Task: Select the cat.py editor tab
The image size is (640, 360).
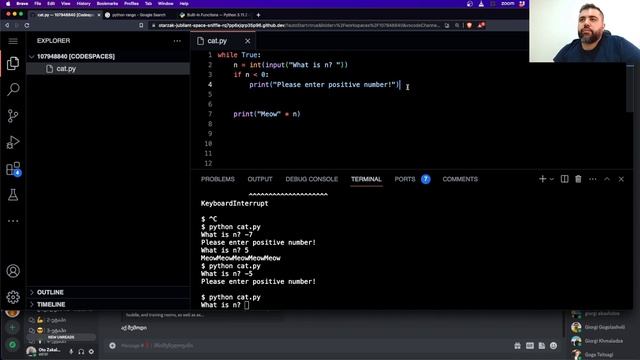Action: pyautogui.click(x=223, y=41)
